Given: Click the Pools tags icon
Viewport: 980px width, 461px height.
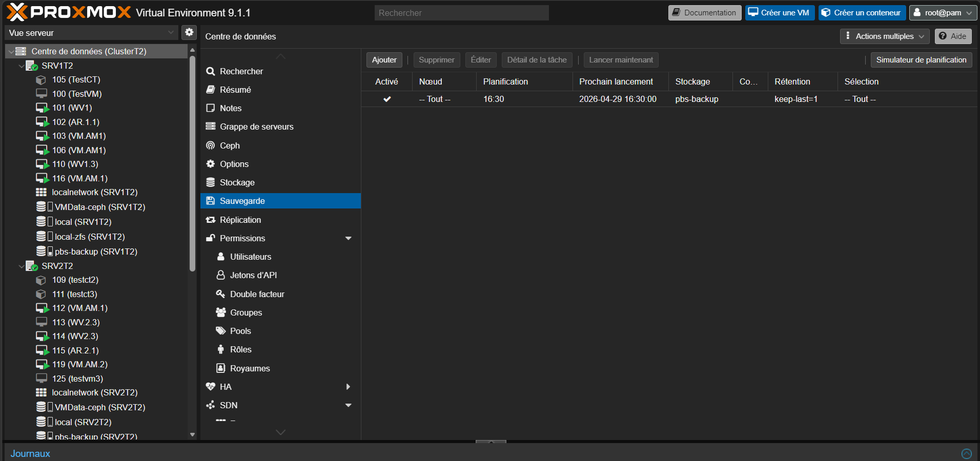Looking at the screenshot, I should click(x=220, y=331).
